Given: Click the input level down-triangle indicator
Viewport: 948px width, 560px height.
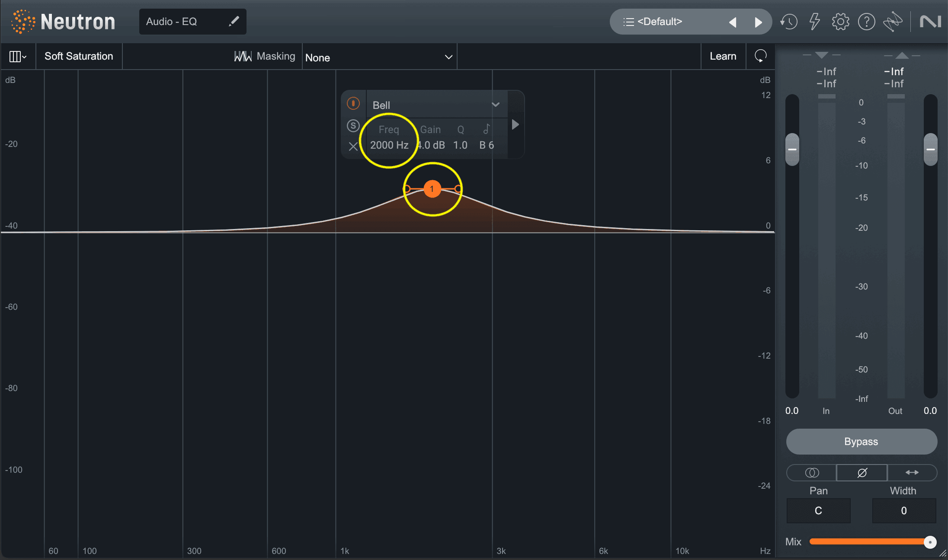Looking at the screenshot, I should point(822,55).
